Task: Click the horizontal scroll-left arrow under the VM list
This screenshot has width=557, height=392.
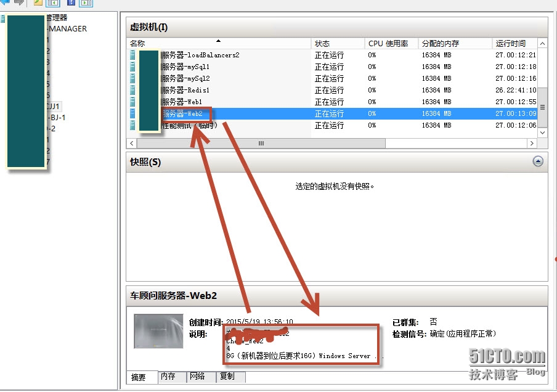Action: 131,143
